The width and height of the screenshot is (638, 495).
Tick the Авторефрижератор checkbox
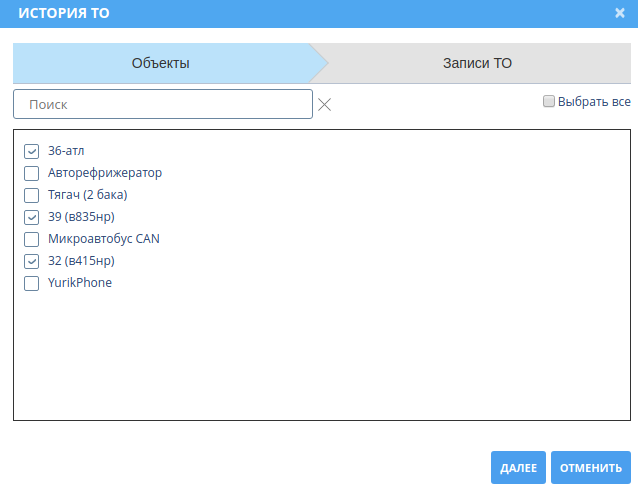coord(31,173)
